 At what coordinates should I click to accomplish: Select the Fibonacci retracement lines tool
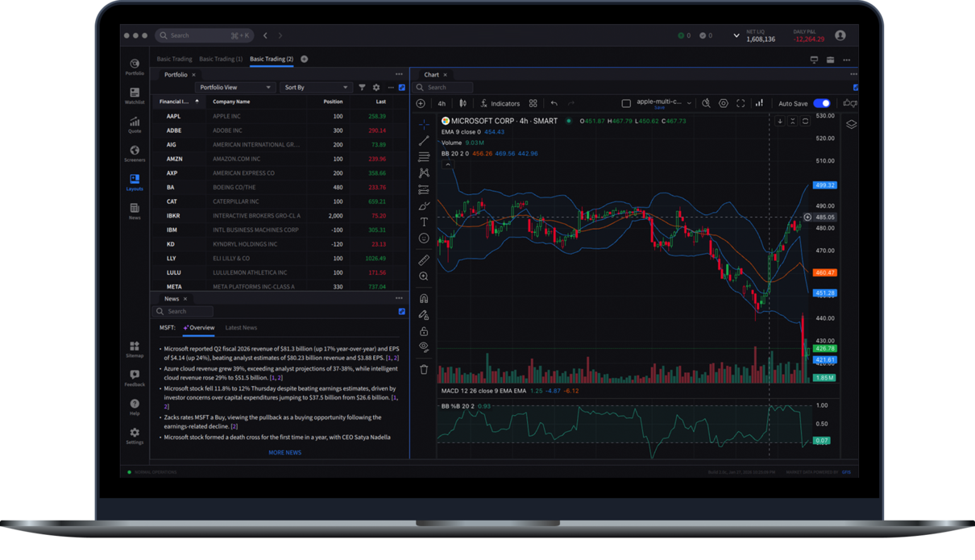pos(424,157)
